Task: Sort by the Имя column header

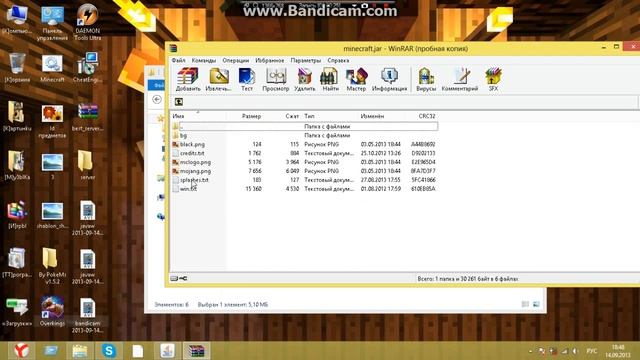Action: (x=178, y=116)
